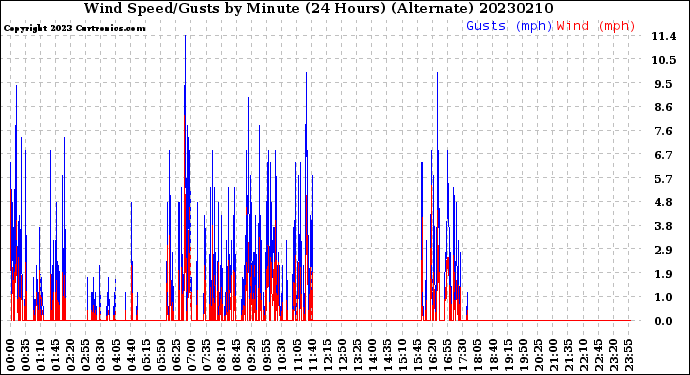690x375 pixels.
Task: Click the 11:40 time axis label
Action: coord(312,355)
